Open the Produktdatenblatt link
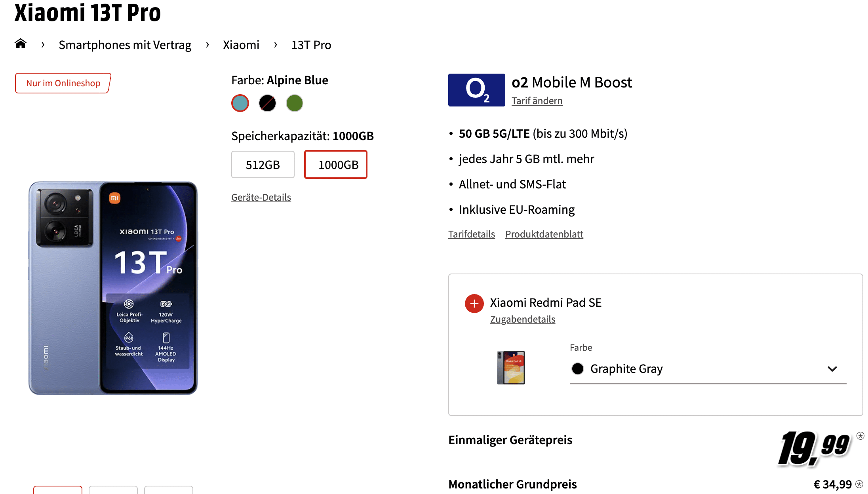 (x=544, y=234)
